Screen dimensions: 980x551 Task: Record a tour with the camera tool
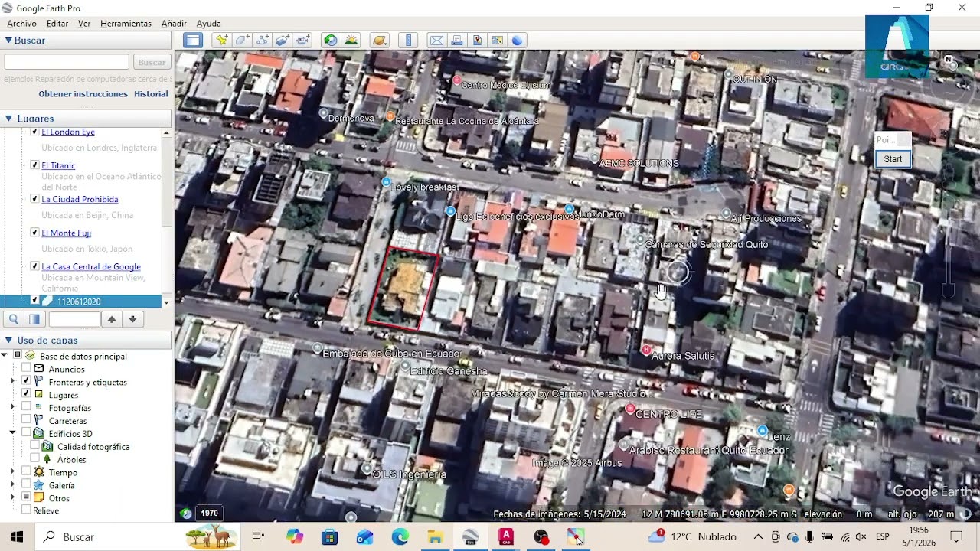(x=302, y=41)
